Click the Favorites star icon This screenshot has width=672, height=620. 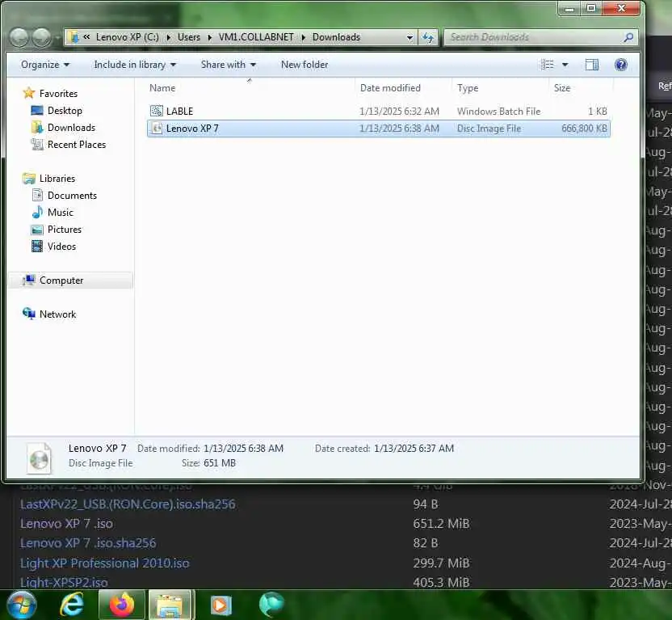pos(29,93)
